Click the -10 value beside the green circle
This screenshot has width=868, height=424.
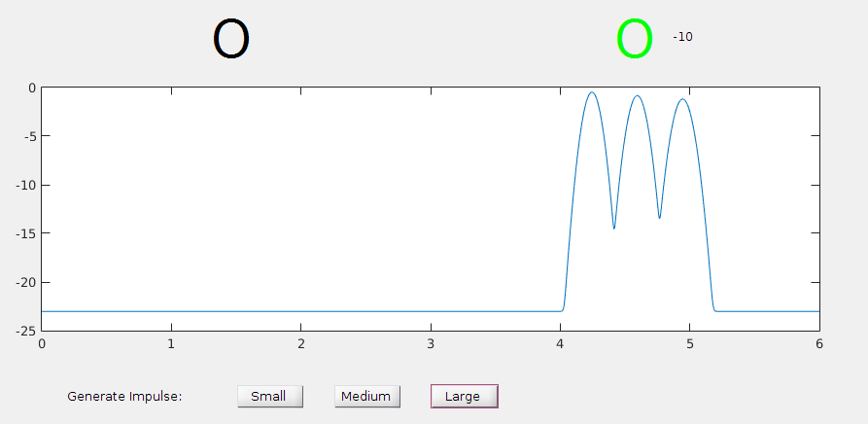pos(682,37)
